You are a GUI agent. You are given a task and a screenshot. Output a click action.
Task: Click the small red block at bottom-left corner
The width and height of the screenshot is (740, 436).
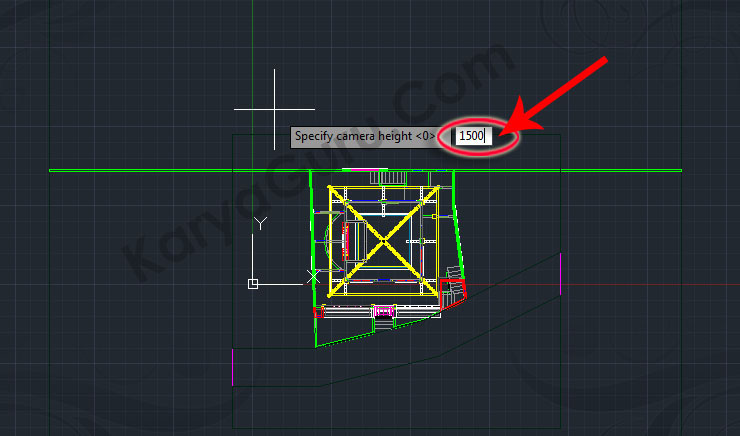(x=317, y=312)
